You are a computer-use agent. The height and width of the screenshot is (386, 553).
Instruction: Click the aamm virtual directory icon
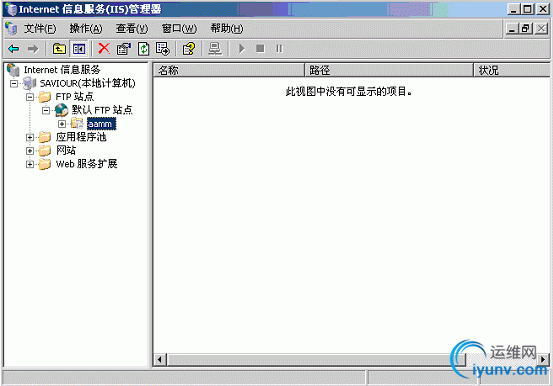[77, 123]
